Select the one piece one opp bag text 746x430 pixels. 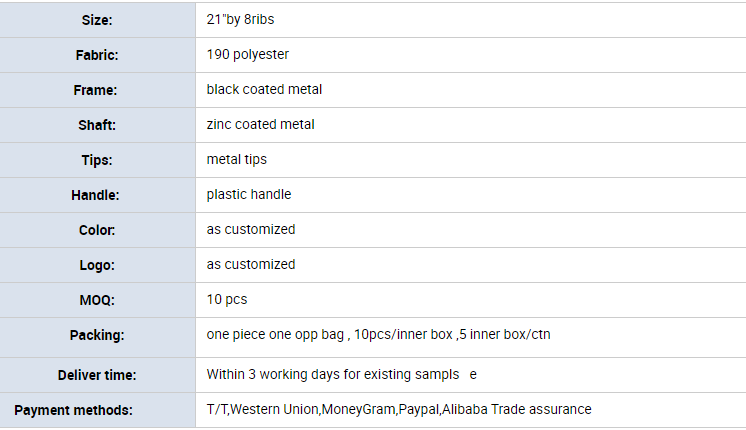click(275, 334)
